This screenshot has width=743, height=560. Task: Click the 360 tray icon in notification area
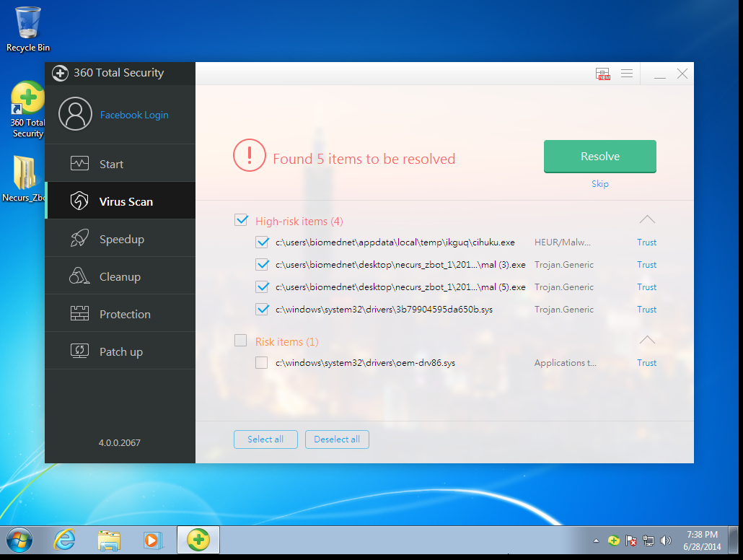coord(614,541)
